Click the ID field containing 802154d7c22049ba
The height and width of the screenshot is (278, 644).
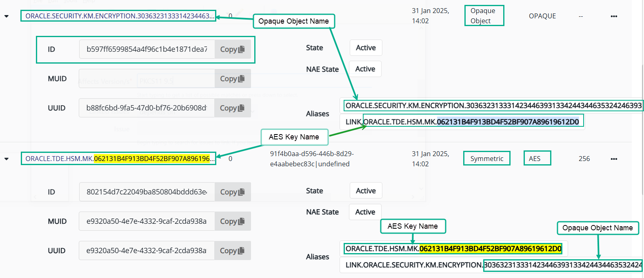point(147,192)
